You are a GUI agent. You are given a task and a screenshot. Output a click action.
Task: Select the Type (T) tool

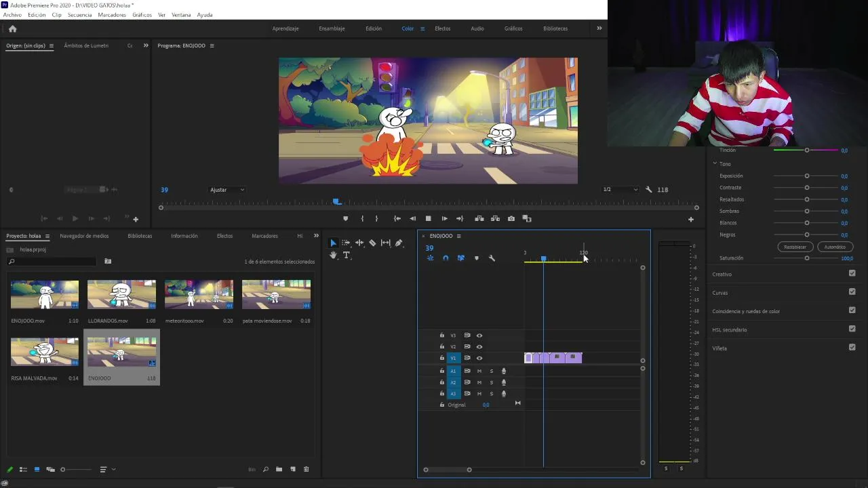click(x=346, y=256)
